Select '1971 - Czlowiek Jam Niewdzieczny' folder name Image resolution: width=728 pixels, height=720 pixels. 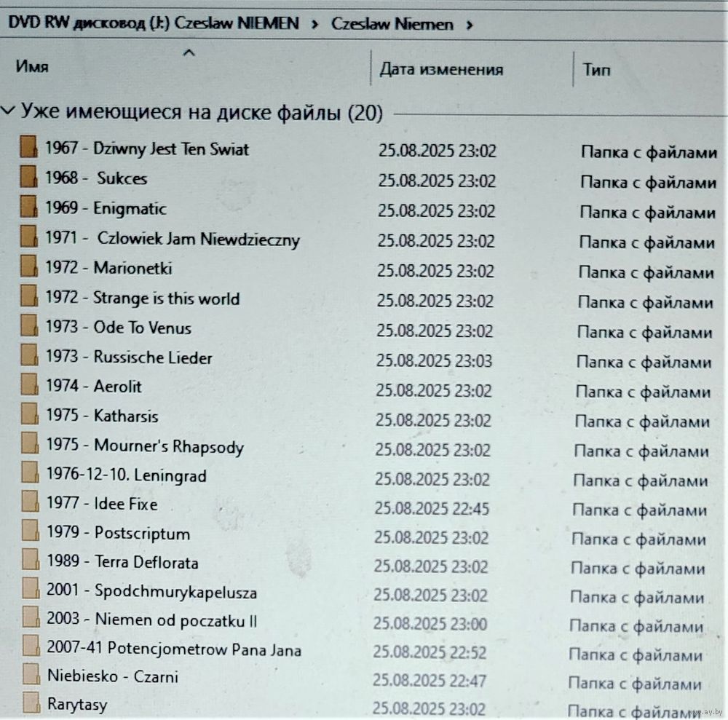pyautogui.click(x=173, y=239)
